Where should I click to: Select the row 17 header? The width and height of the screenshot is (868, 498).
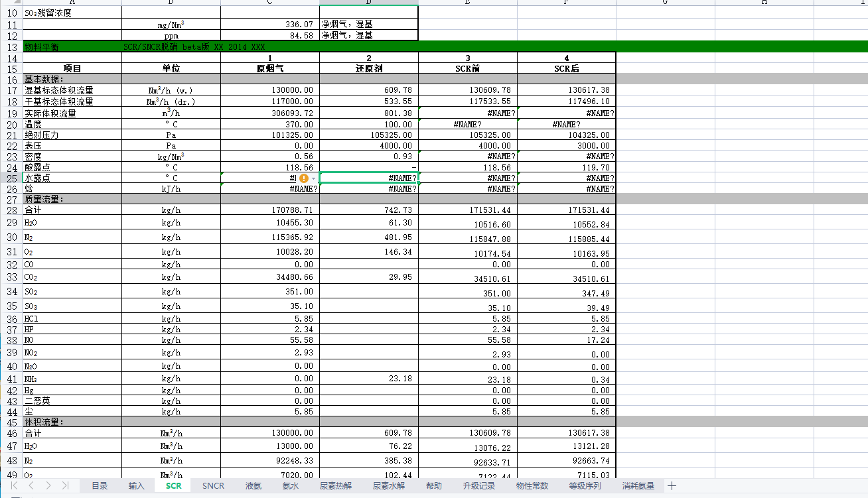coord(11,90)
